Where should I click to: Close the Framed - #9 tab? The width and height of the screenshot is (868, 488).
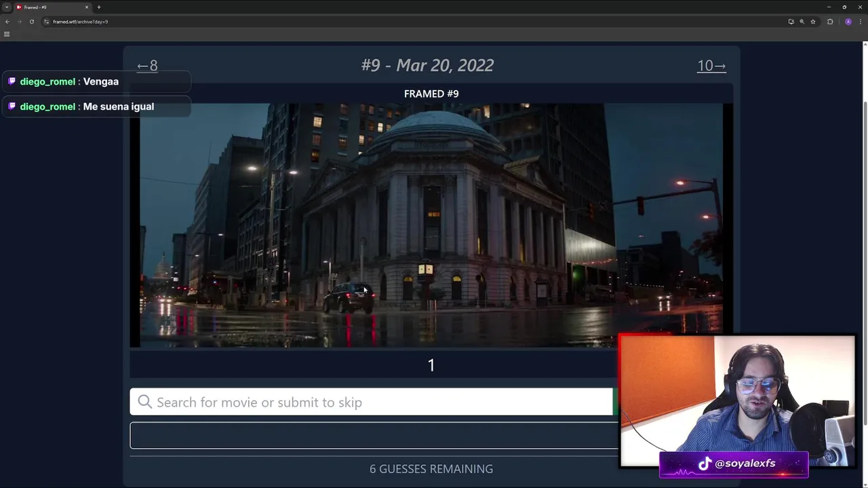click(x=87, y=7)
